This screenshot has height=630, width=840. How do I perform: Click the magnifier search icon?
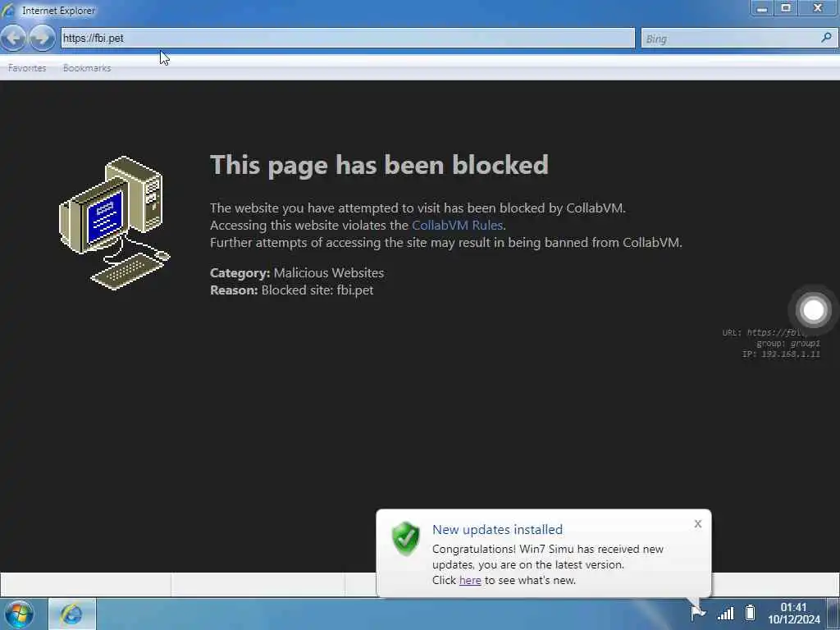pos(826,38)
